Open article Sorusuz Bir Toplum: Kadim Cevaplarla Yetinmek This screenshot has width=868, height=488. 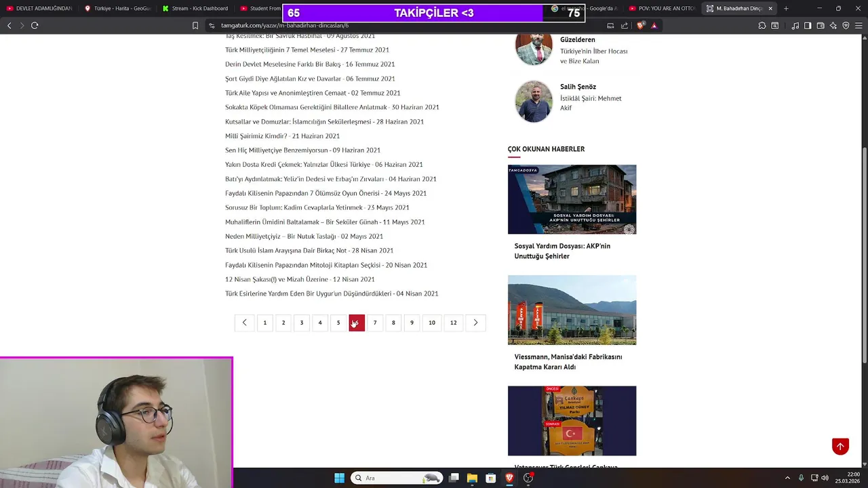coord(317,207)
